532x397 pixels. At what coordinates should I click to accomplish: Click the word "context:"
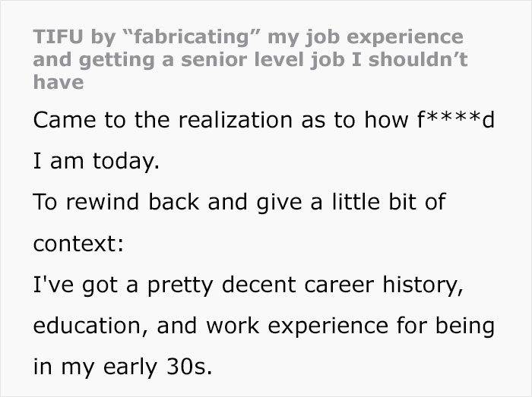(x=74, y=244)
